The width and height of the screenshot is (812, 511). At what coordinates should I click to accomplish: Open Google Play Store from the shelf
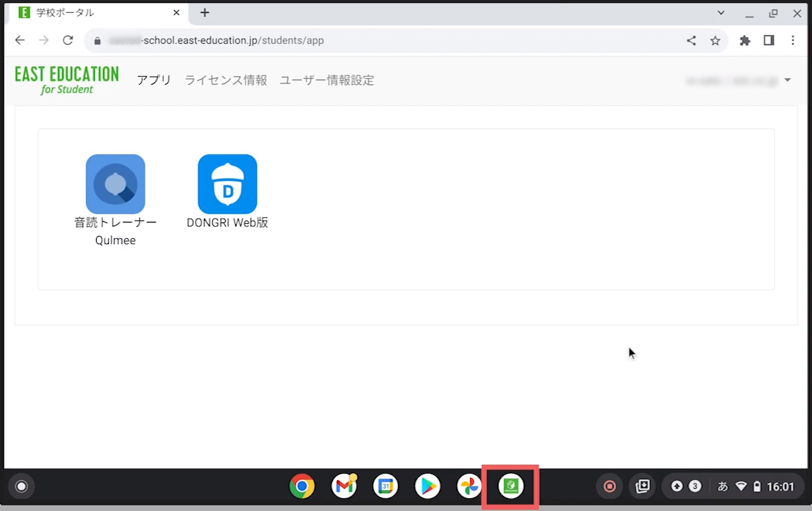click(427, 487)
